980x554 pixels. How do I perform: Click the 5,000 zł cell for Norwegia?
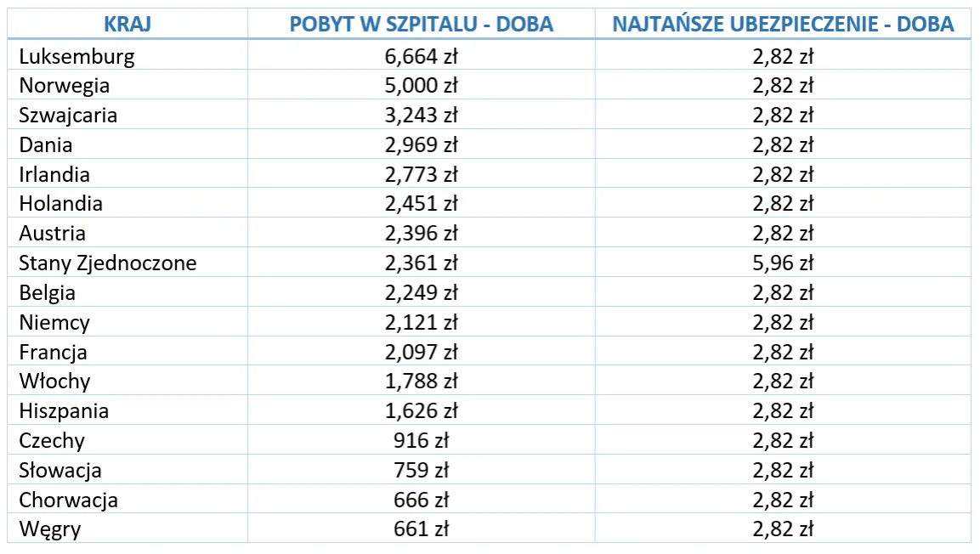421,86
